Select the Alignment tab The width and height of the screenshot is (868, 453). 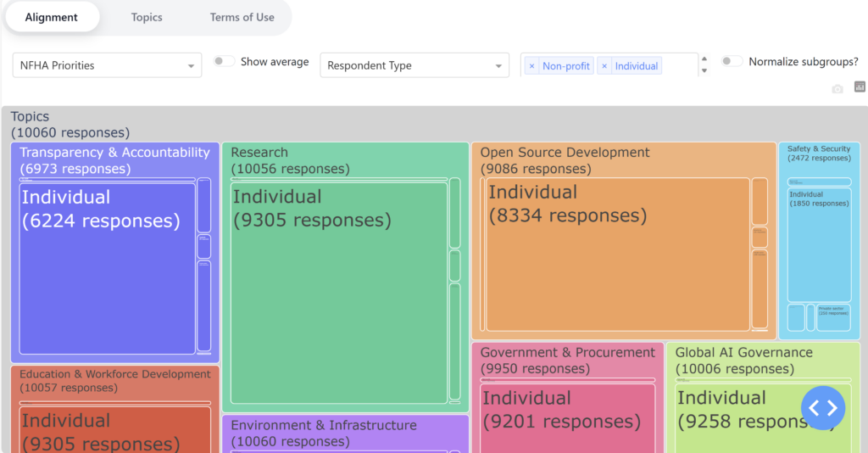click(x=52, y=17)
